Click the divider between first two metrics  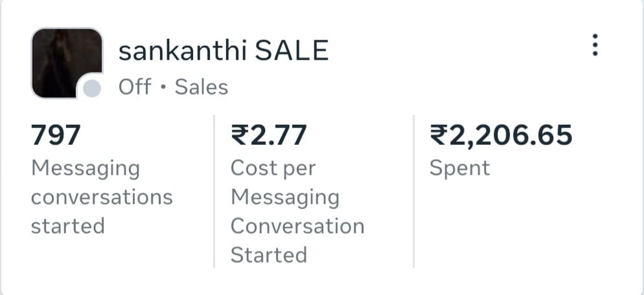point(214,191)
